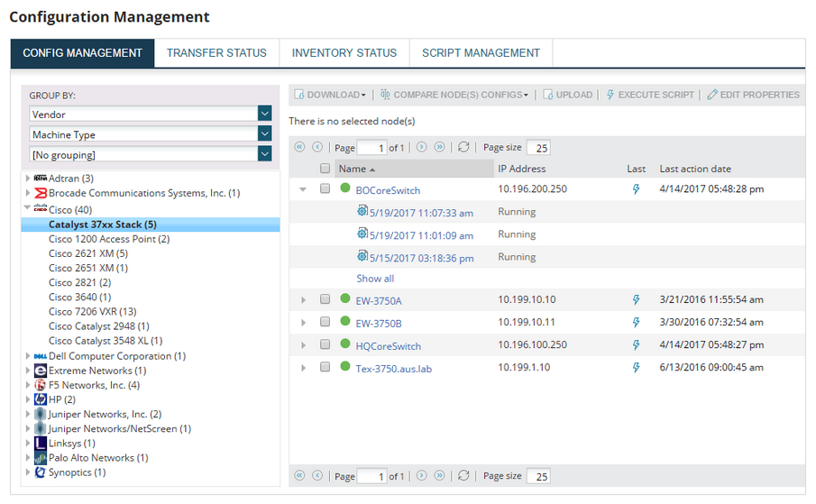Expand the HQCoreSwitch row
Screen dimensions: 816x504
(303, 345)
